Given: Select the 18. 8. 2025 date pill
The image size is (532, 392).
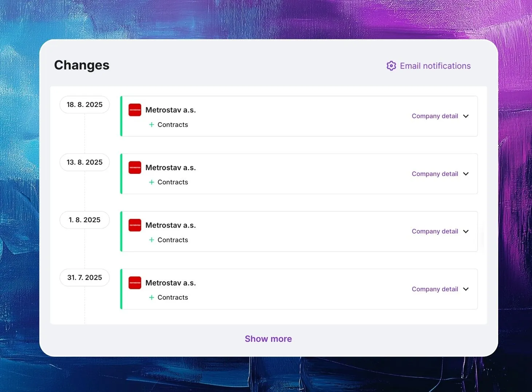Looking at the screenshot, I should [84, 105].
